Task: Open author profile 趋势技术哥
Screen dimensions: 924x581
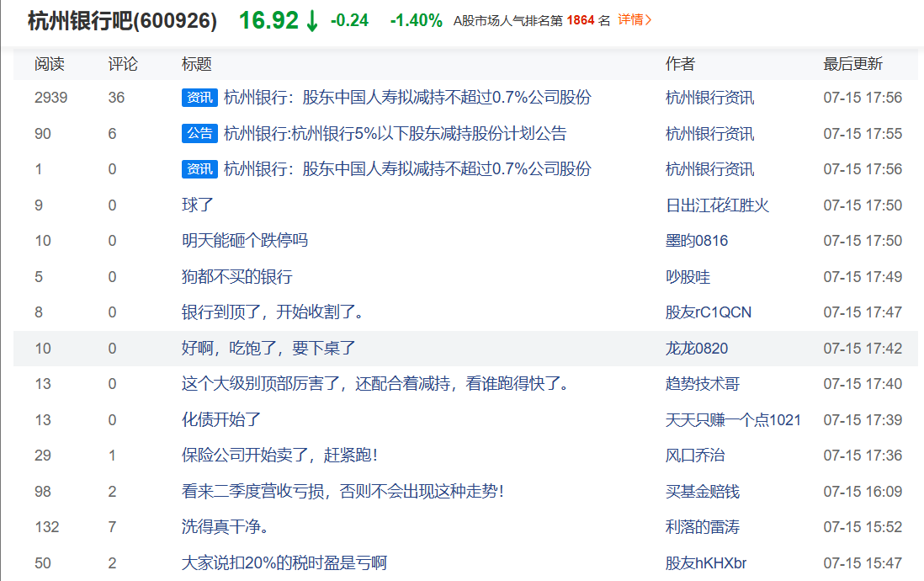Action: tap(703, 384)
